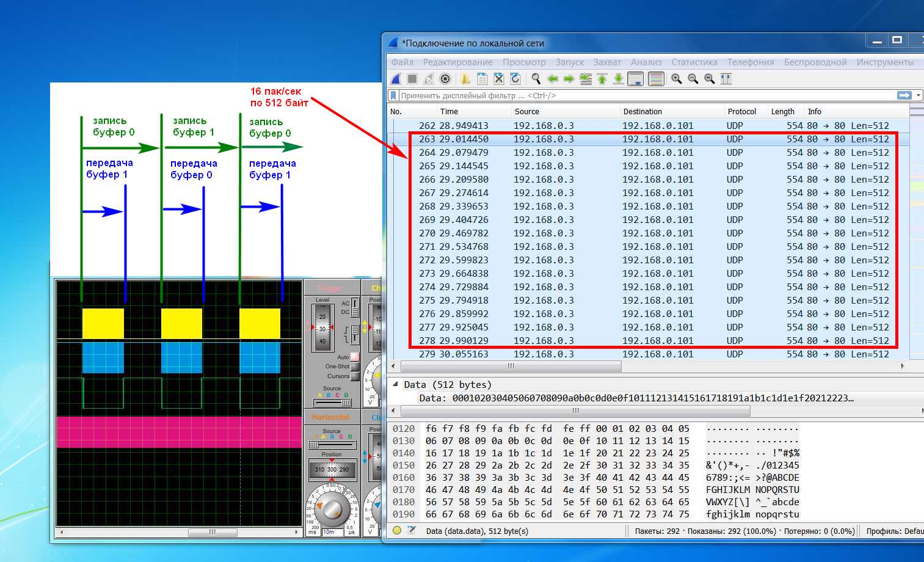Toggle the Cursors button on oscilloscope
Screen dimensions: 924x562
tap(355, 376)
